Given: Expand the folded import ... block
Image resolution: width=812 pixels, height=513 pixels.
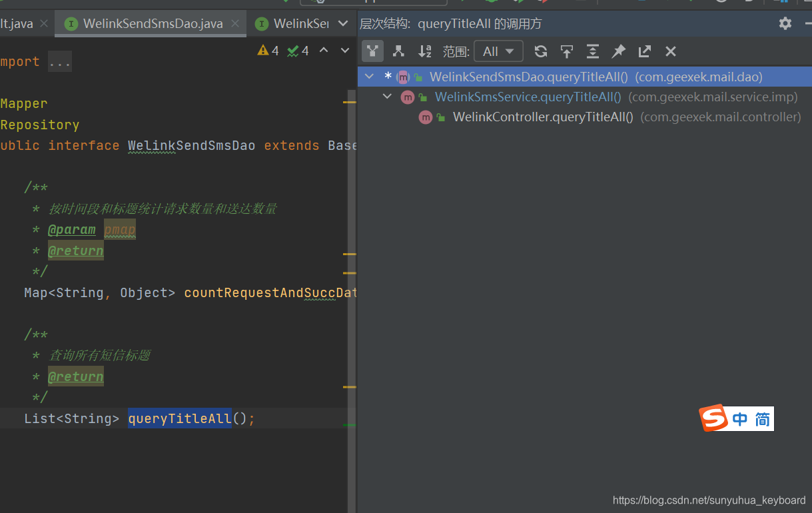Looking at the screenshot, I should point(60,62).
